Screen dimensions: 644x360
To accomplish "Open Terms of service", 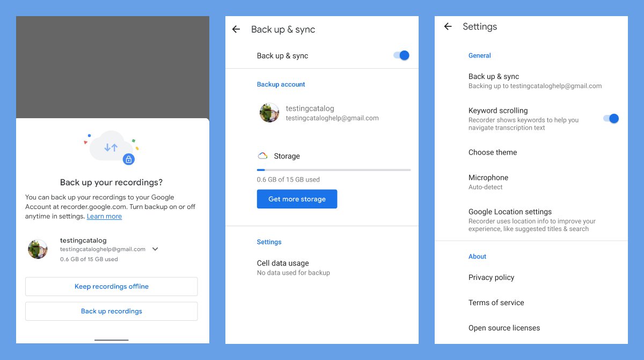I will click(496, 303).
